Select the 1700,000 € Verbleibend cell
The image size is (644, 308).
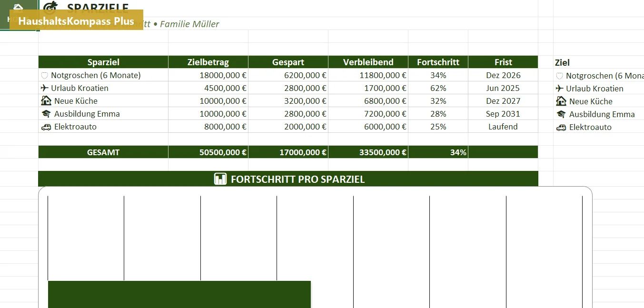coord(368,88)
